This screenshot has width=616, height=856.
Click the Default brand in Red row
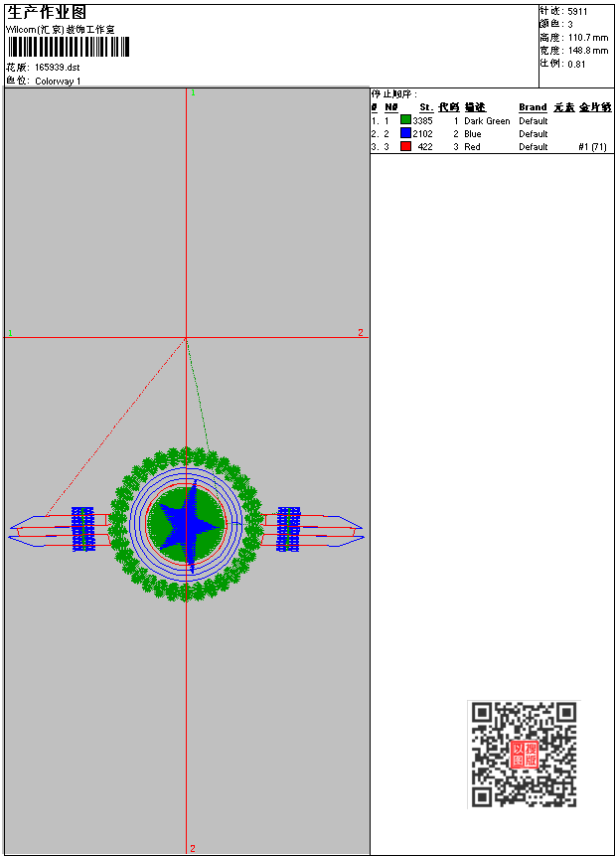coord(534,147)
